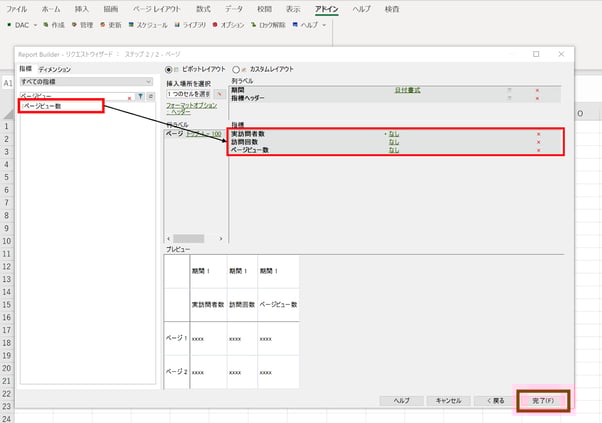Select the アドイン ribbon tab
Viewport: 602px width, 423px height.
(x=326, y=9)
